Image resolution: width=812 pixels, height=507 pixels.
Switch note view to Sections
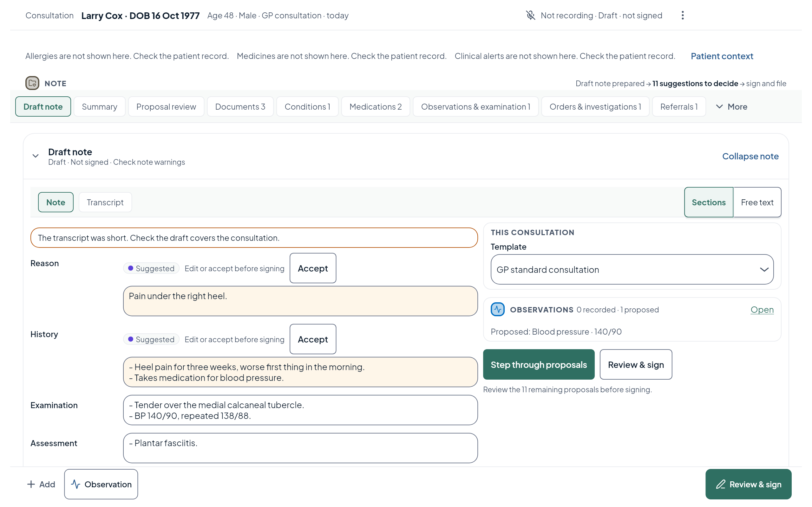pos(709,202)
